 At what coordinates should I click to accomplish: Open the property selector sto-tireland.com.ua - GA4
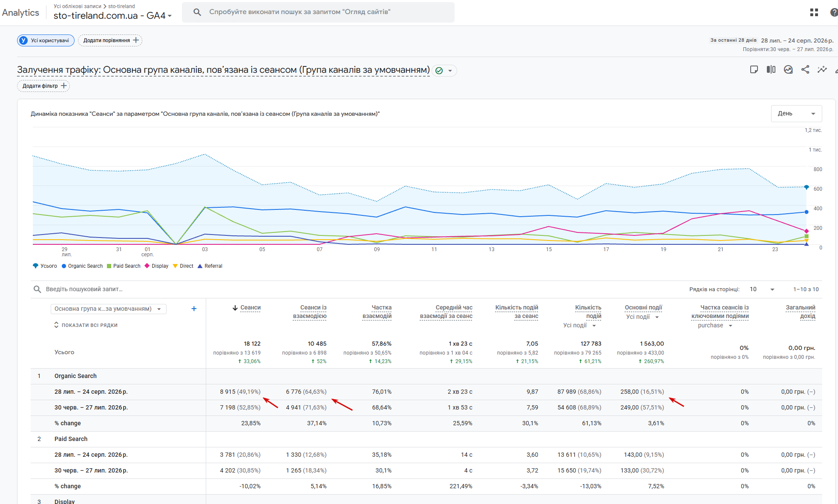[x=112, y=16]
